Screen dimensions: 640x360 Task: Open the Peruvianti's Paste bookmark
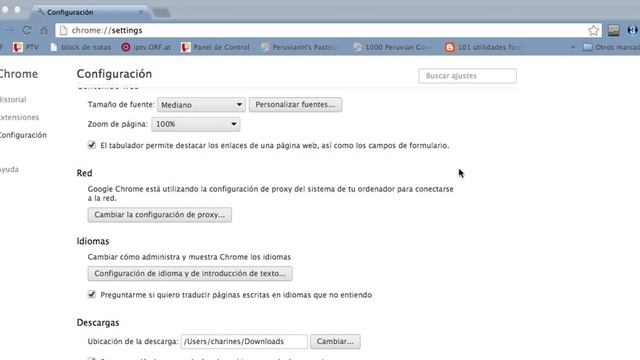point(298,47)
